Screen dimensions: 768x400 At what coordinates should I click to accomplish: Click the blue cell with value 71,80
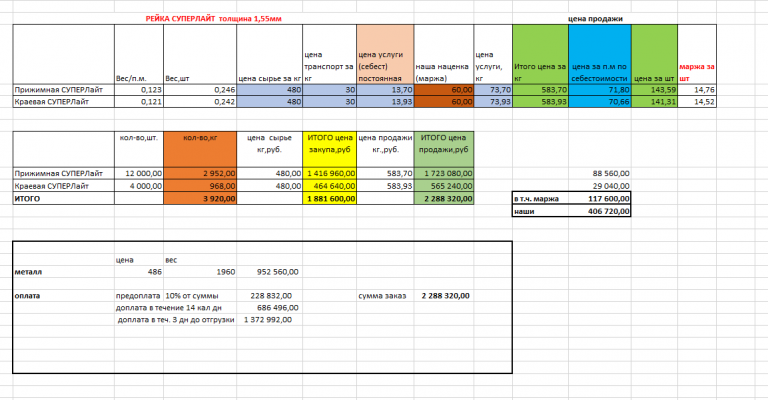pos(600,90)
